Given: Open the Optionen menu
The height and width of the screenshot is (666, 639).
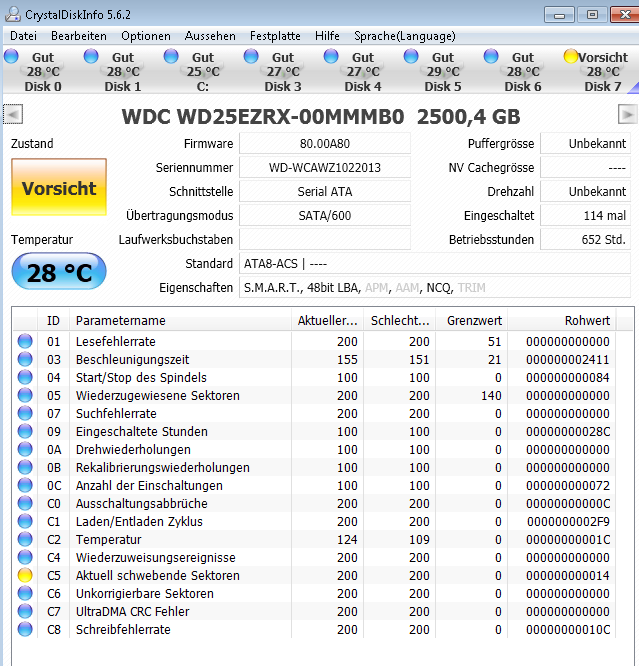Looking at the screenshot, I should 146,36.
